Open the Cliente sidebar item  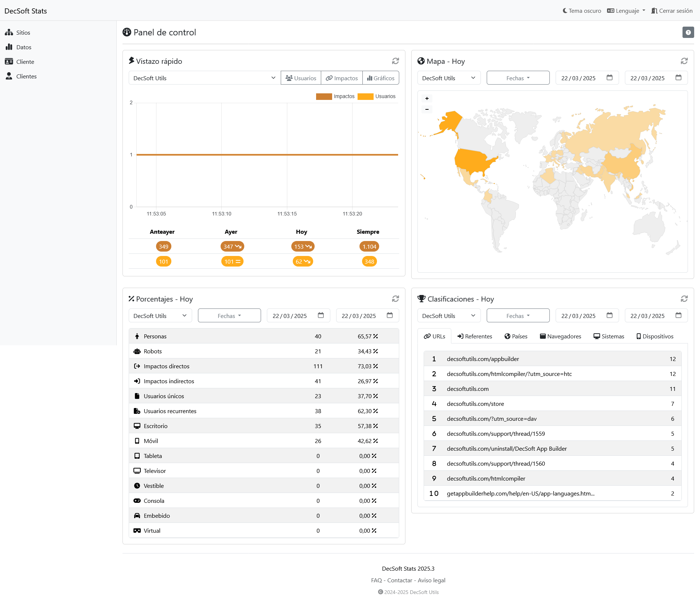tap(25, 62)
